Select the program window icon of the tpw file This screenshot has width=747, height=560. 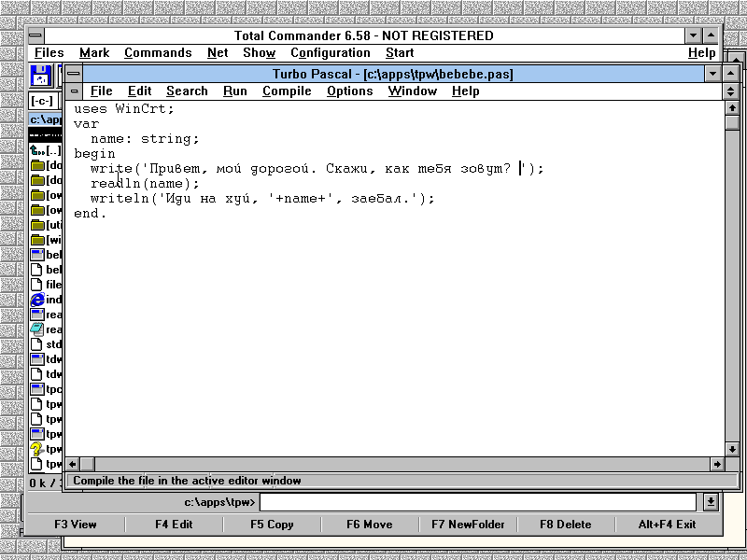pyautogui.click(x=37, y=434)
